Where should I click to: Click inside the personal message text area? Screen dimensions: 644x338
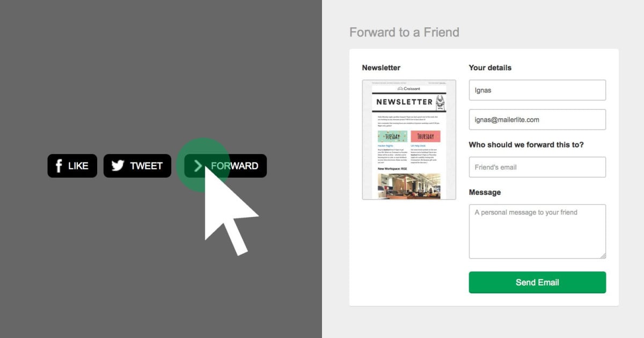pyautogui.click(x=537, y=231)
